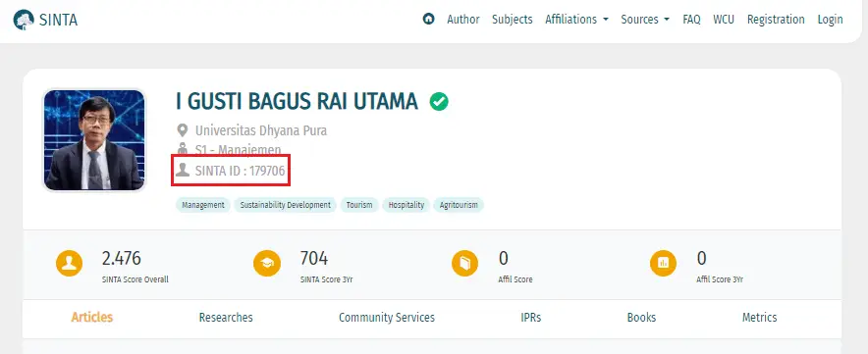Open the Subjects page
868x354 pixels.
coord(512,20)
